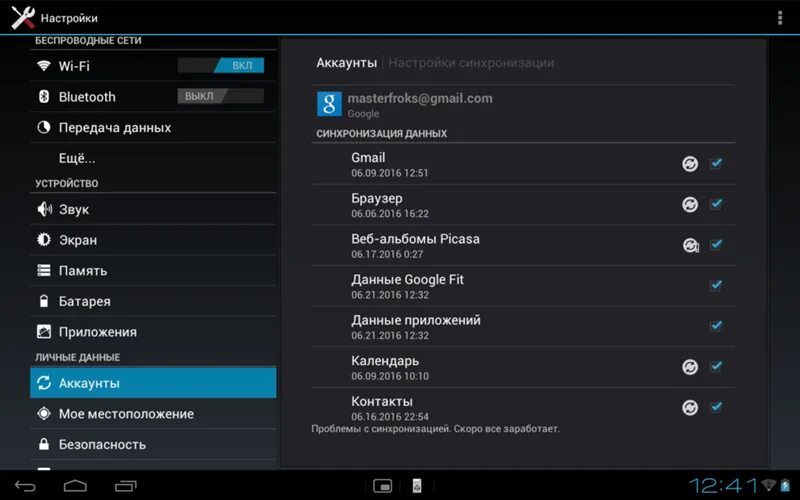Click the location target icon
This screenshot has width=800, height=500.
coord(44,413)
